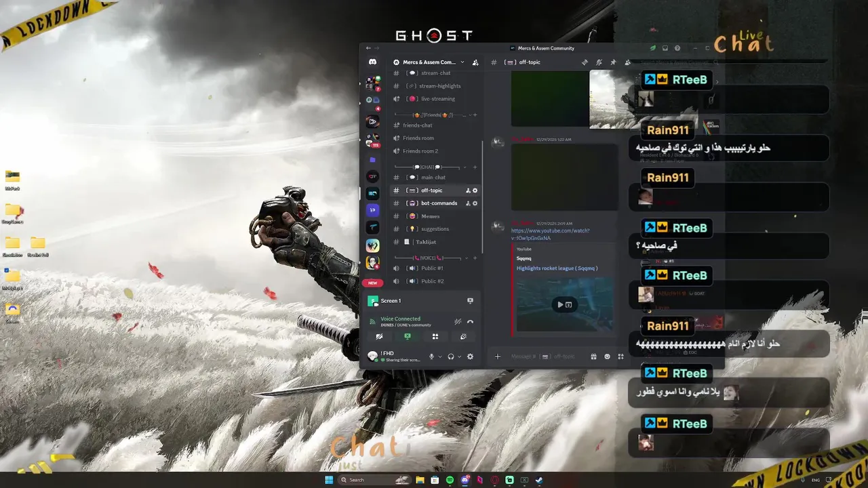Viewport: 868px width, 488px height.
Task: Click the Voice Connected status text
Action: (400, 319)
